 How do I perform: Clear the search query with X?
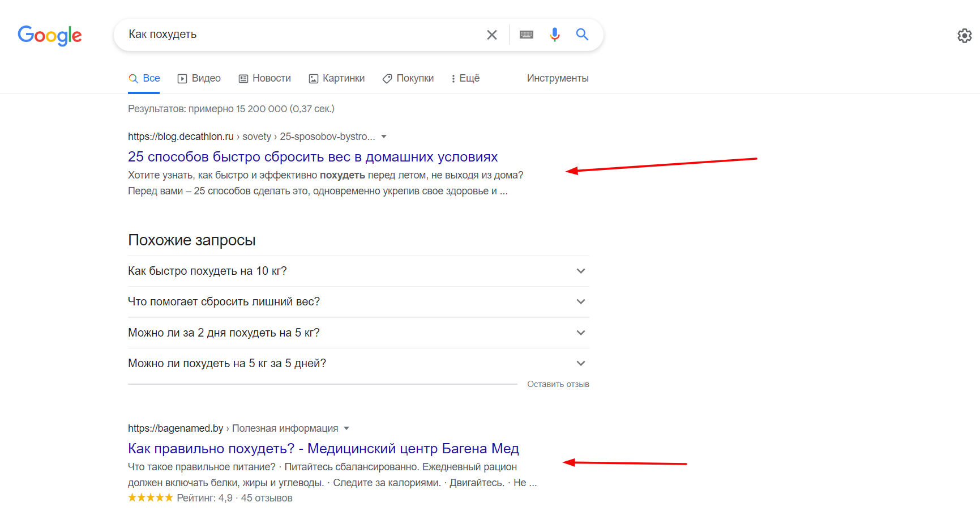pos(492,35)
